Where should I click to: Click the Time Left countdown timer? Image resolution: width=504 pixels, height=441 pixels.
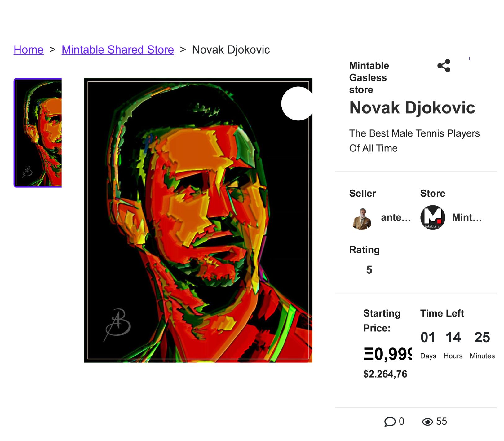455,338
